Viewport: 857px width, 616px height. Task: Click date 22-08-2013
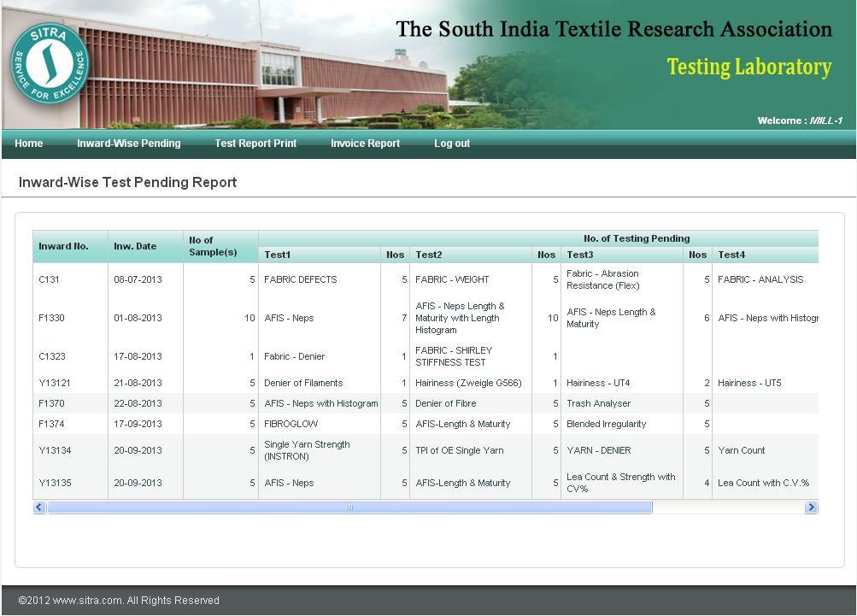[x=138, y=403]
